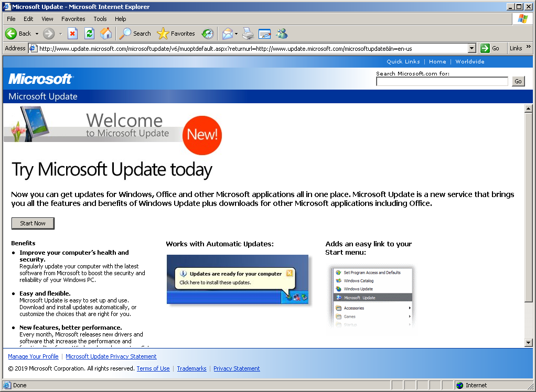Print the page using printer icon

[248, 34]
